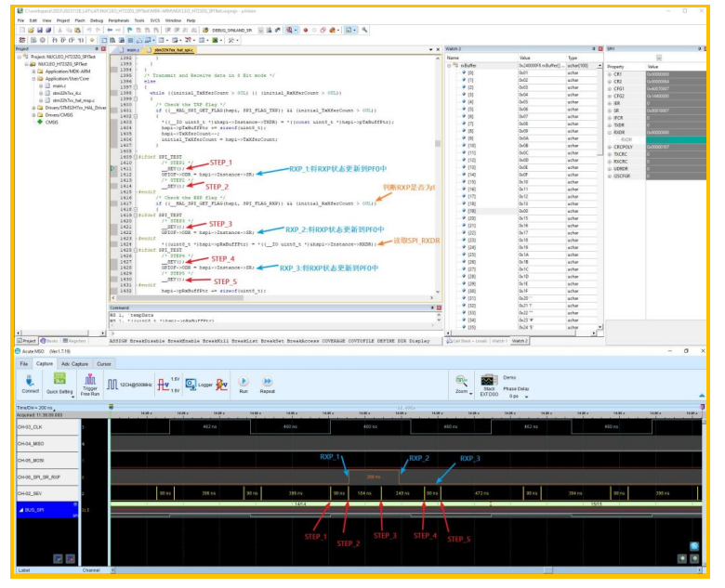Toggle the Registers Window icon
The width and height of the screenshot is (725, 588).
coord(130,40)
